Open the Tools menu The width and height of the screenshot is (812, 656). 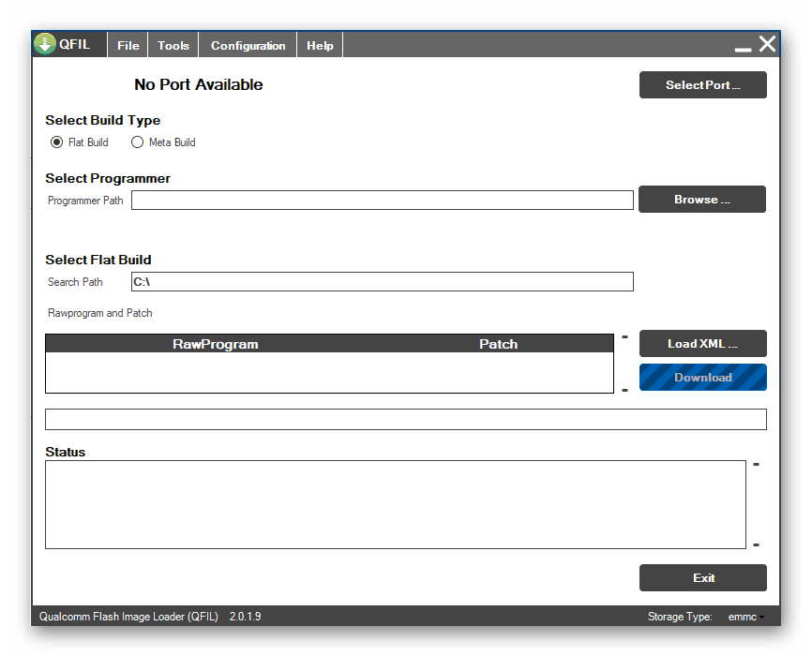click(173, 46)
